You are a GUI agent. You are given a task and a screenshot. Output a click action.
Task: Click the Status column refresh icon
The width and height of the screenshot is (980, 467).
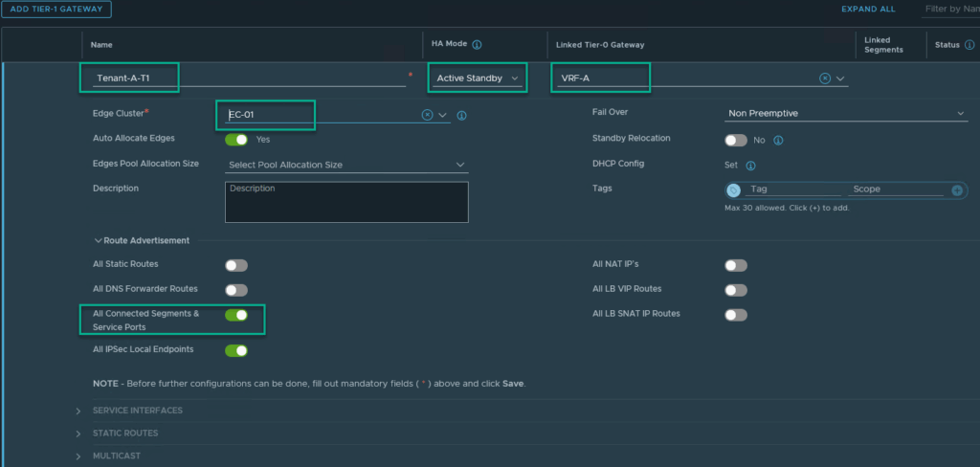(968, 45)
